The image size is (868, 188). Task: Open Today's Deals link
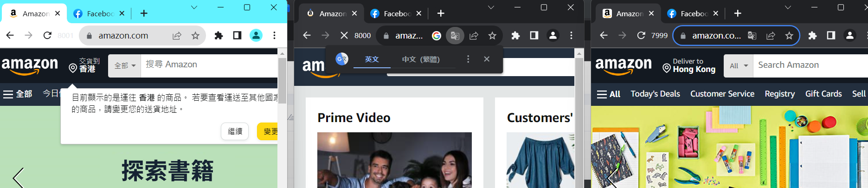point(655,94)
